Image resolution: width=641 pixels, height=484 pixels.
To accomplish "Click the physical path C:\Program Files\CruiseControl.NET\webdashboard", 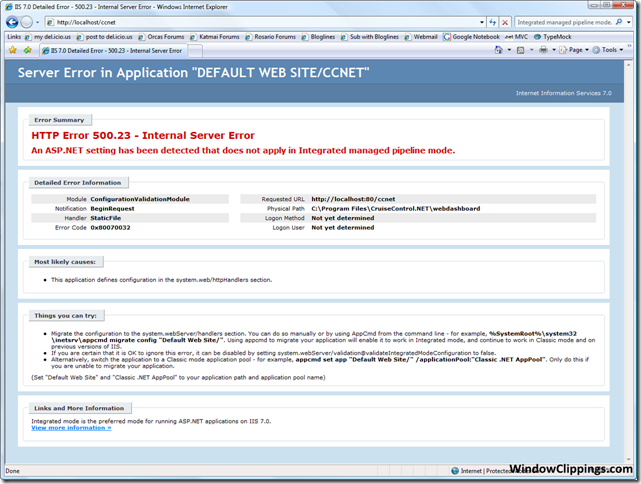I will pyautogui.click(x=396, y=208).
